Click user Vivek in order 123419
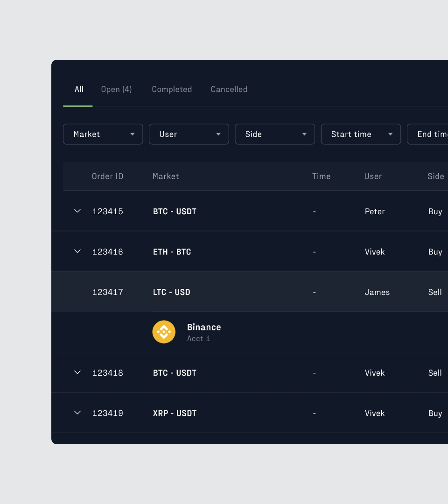 tap(375, 413)
